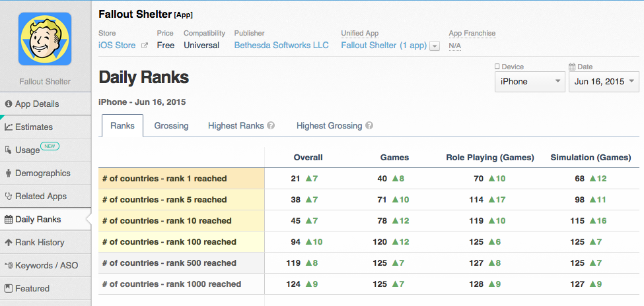Click the Fallout Shelter caption under the app icon

point(45,82)
